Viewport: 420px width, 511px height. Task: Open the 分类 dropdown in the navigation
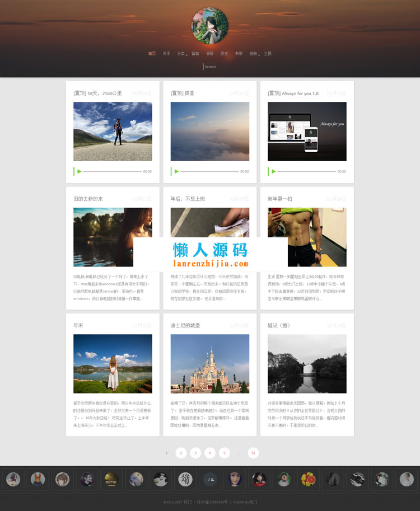(x=181, y=53)
